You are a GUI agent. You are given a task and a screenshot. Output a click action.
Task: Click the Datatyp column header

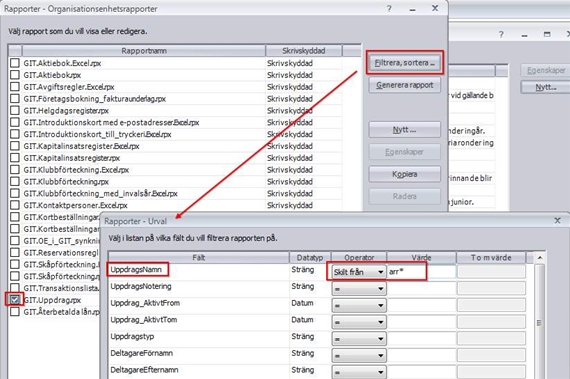(x=310, y=258)
